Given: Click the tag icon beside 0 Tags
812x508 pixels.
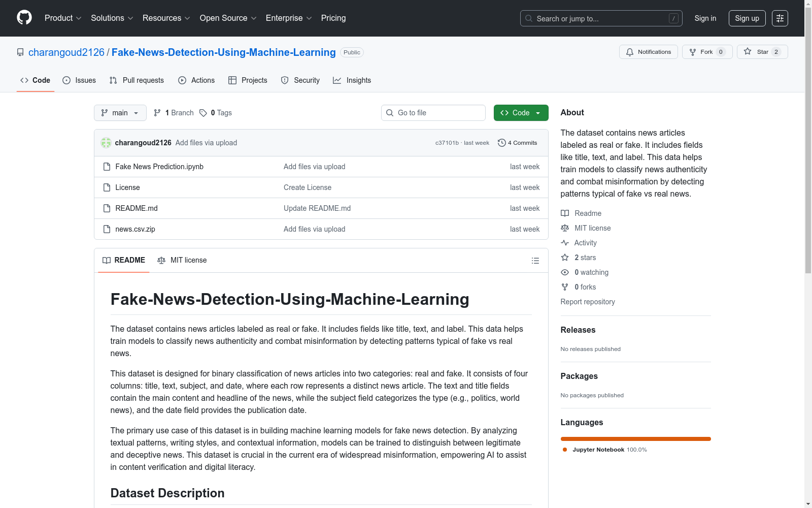Looking at the screenshot, I should (203, 113).
